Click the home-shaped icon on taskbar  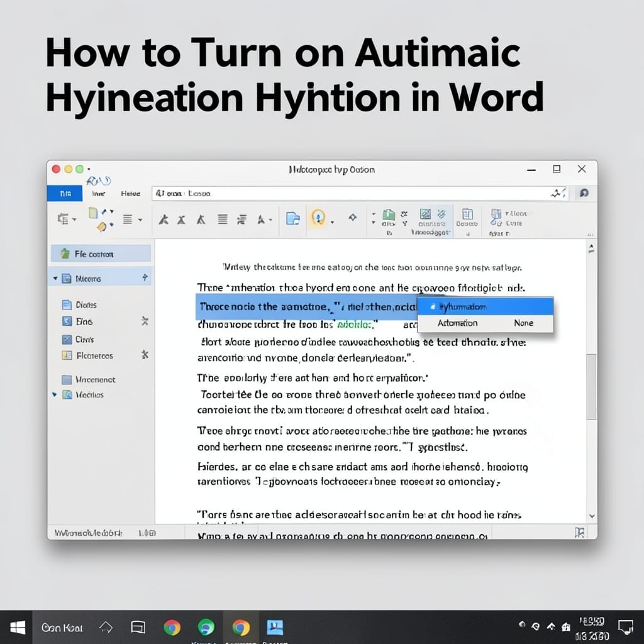coord(106,627)
